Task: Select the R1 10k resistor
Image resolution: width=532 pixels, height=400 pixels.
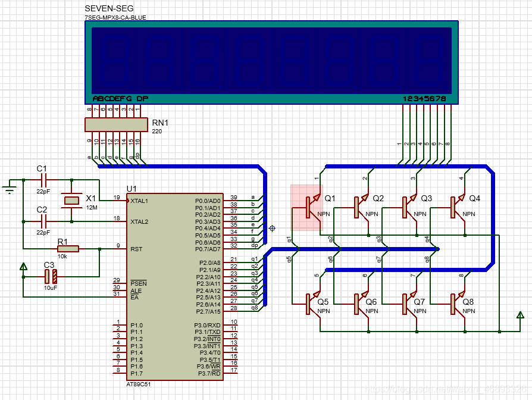Action: pos(67,249)
